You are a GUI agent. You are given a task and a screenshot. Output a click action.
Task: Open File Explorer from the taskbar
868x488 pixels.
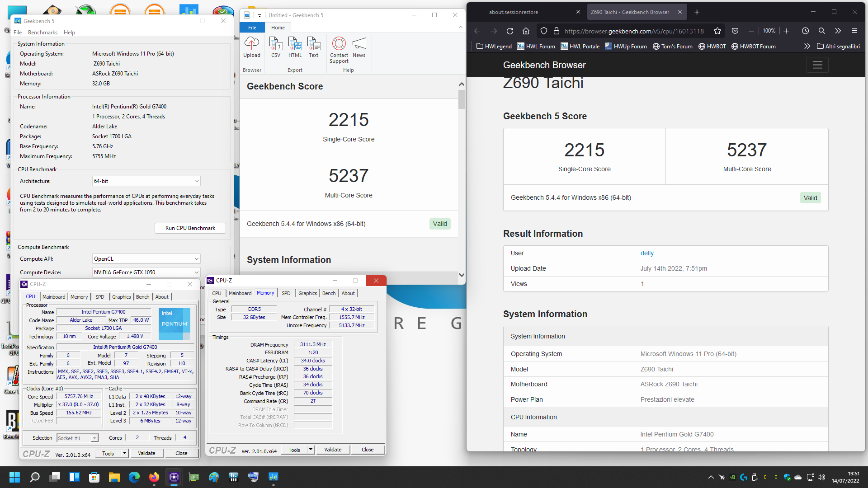coord(114,477)
